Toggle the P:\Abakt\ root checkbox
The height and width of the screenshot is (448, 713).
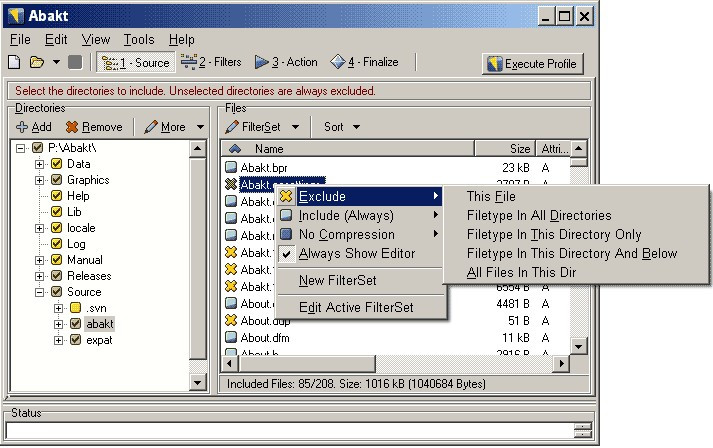[38, 147]
